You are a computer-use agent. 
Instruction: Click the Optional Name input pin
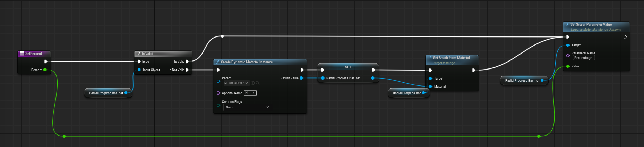218,93
